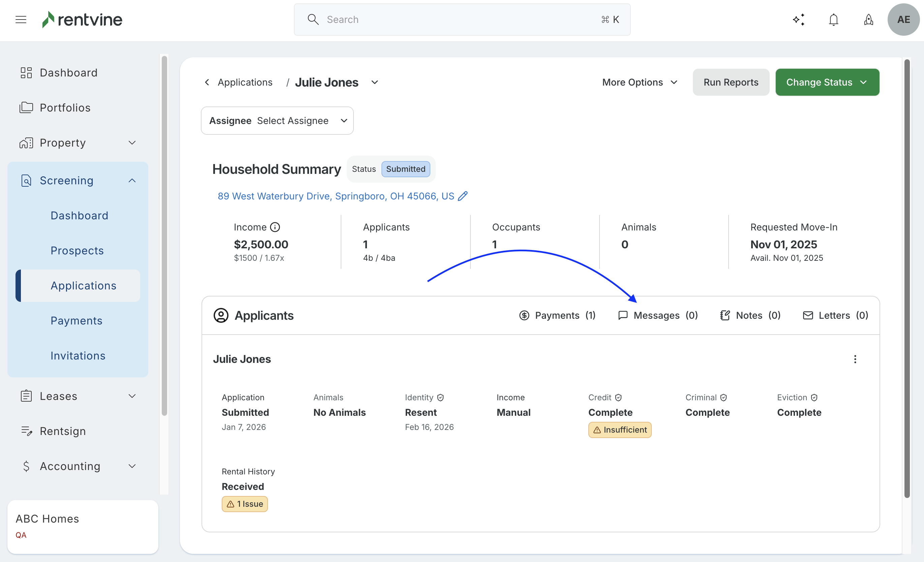Expand the Leases sidebar section
Screen dimensions: 924x562
(x=132, y=396)
